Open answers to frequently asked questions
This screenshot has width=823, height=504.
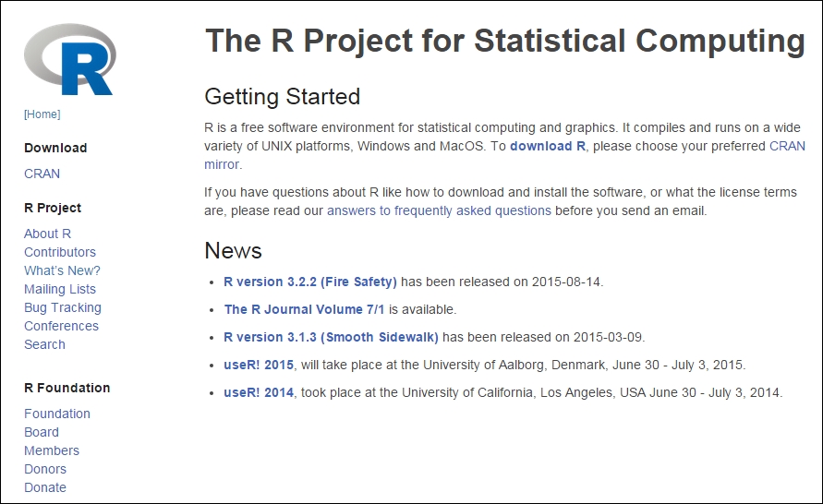point(439,210)
